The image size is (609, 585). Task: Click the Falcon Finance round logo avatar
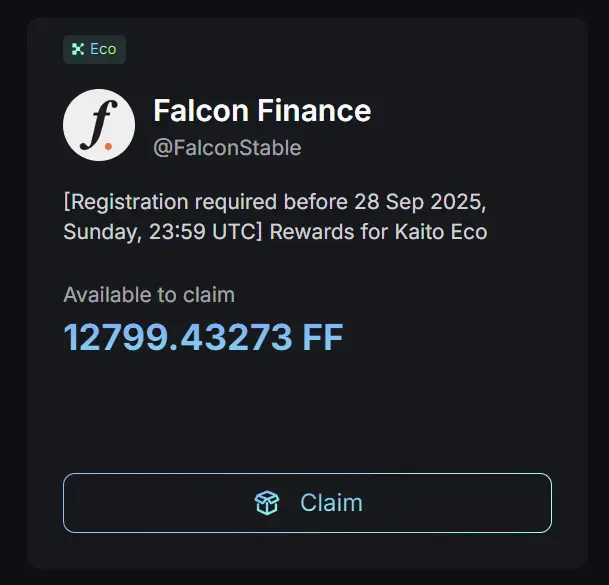click(x=99, y=125)
